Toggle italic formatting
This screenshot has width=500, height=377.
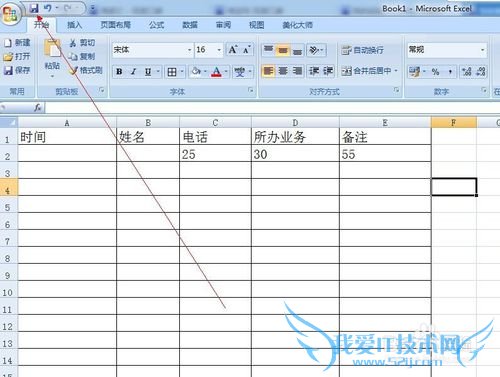[x=133, y=71]
